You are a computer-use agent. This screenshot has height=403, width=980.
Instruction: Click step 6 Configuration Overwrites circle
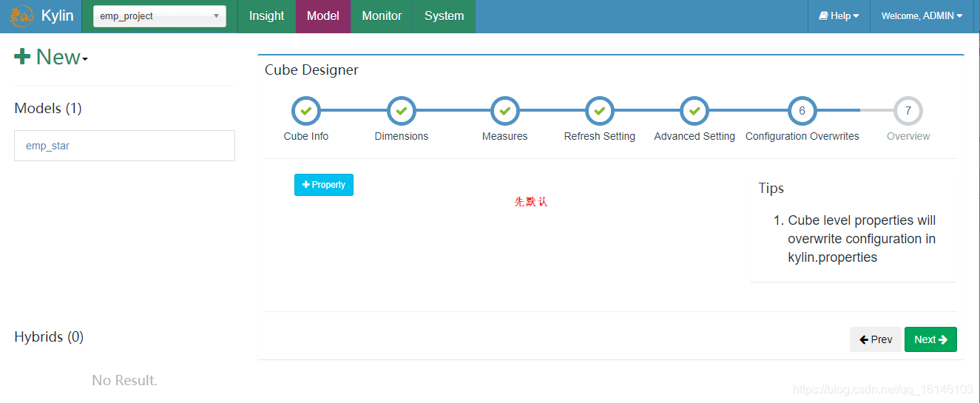[802, 111]
